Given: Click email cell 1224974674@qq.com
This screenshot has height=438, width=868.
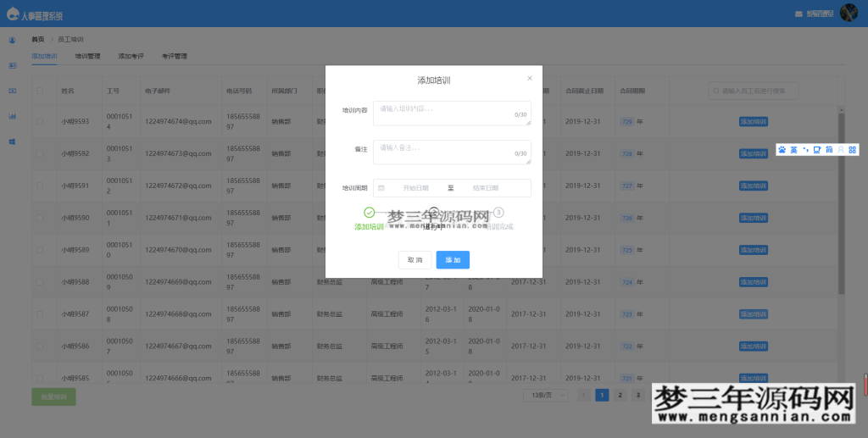Looking at the screenshot, I should (178, 122).
